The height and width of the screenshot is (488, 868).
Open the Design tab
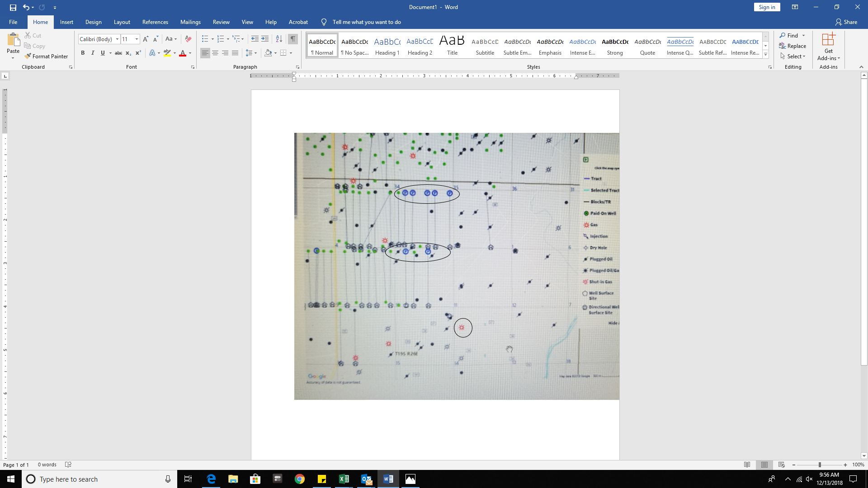(93, 22)
